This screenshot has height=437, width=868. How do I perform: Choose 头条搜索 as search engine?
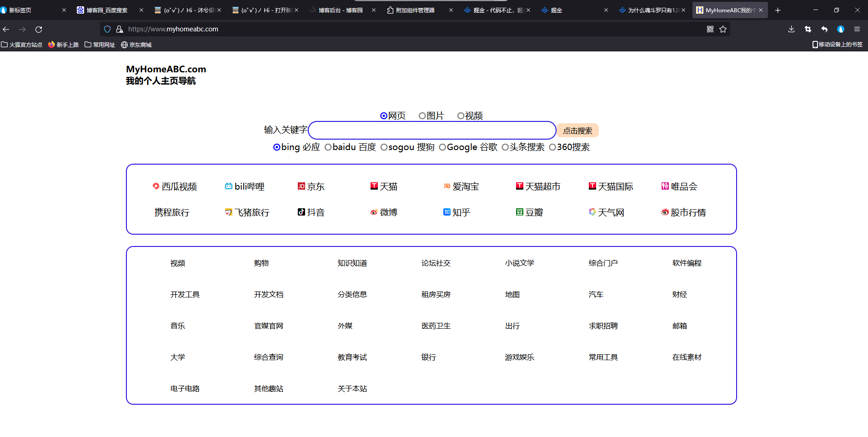505,147
